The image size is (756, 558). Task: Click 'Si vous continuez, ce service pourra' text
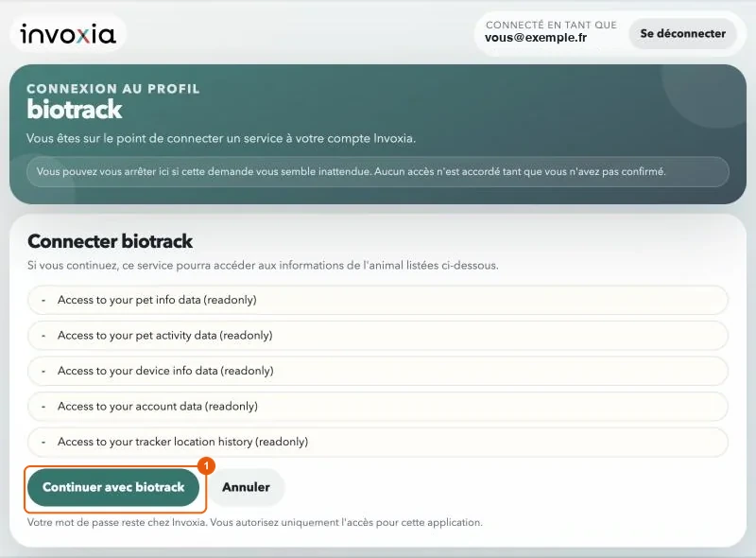[x=263, y=266]
